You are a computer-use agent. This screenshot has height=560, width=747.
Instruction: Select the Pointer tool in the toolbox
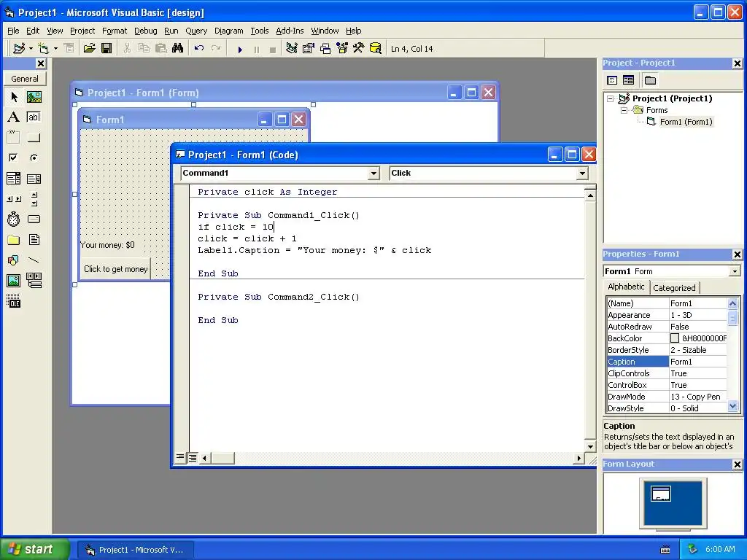click(x=14, y=97)
